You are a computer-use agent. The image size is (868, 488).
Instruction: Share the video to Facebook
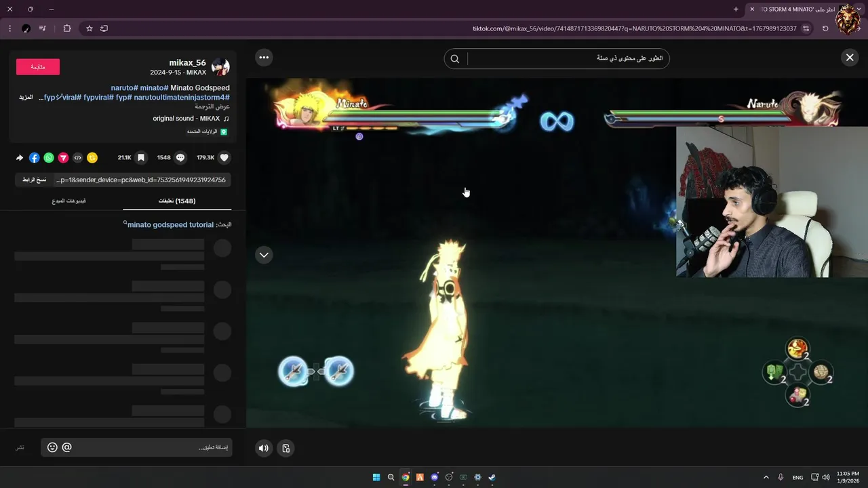point(34,157)
